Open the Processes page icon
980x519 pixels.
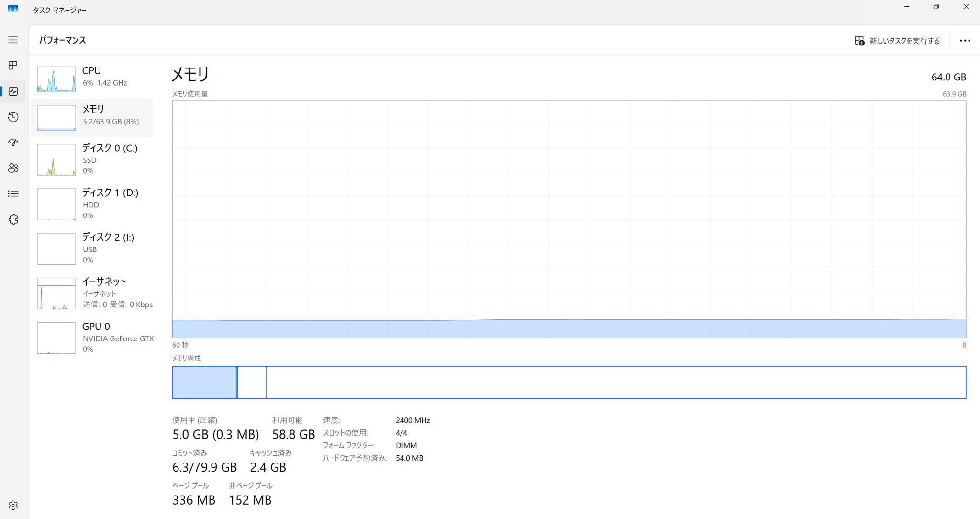point(13,66)
